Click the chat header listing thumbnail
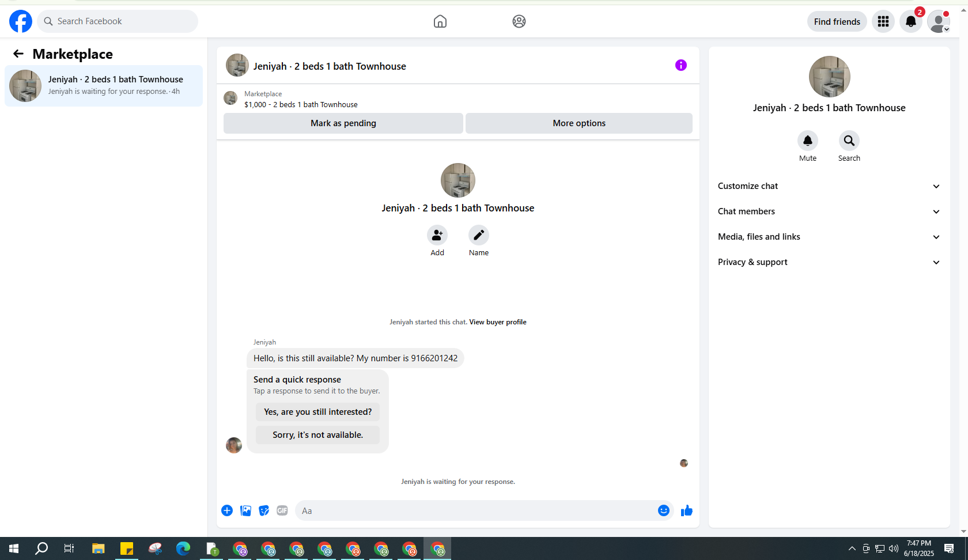968x560 pixels. click(237, 65)
